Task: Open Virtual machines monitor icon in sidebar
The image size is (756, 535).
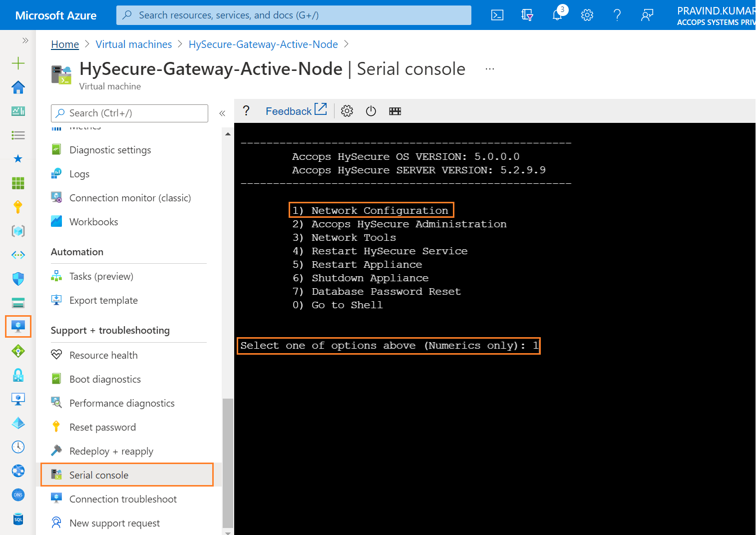Action: pyautogui.click(x=18, y=327)
